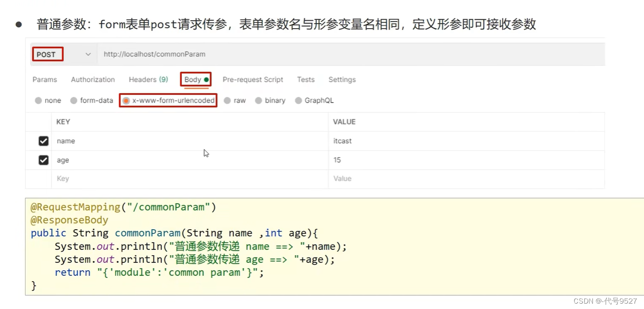Select the raw body radio
This screenshot has width=644, height=309.
pyautogui.click(x=228, y=101)
